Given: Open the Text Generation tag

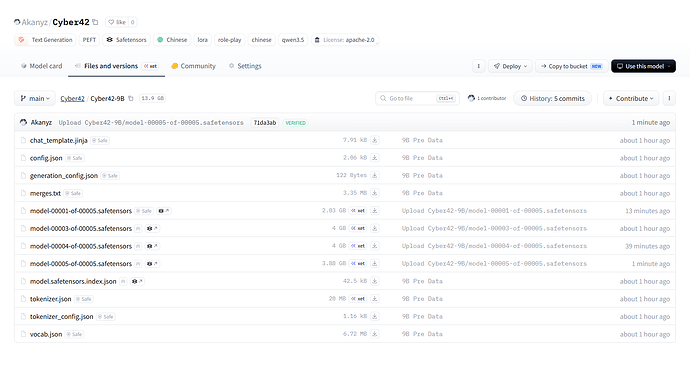Looking at the screenshot, I should (x=45, y=40).
